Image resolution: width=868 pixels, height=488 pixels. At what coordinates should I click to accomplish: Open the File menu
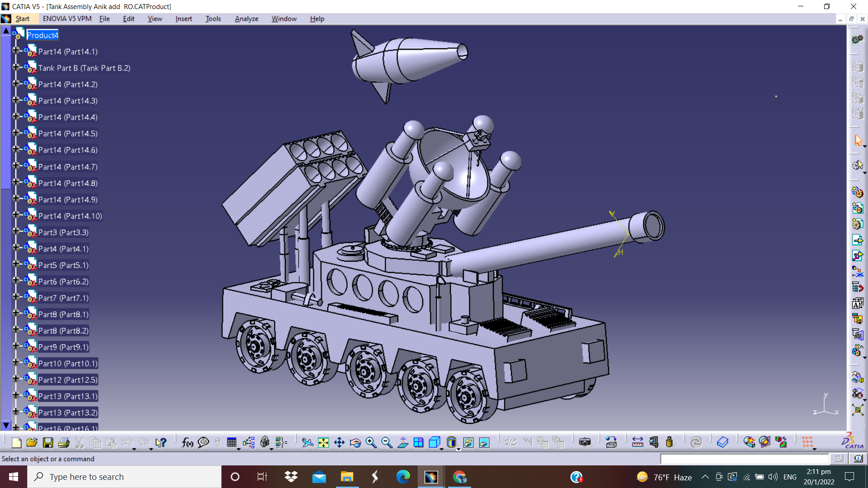104,19
